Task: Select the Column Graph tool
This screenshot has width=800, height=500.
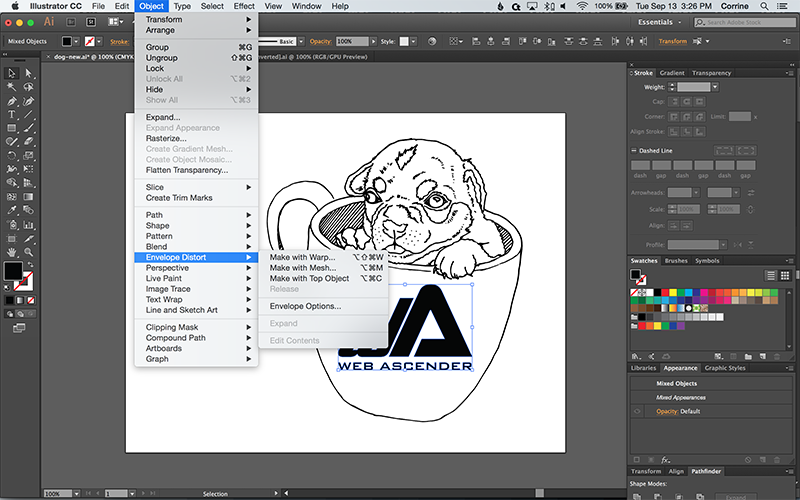Action: tap(29, 224)
